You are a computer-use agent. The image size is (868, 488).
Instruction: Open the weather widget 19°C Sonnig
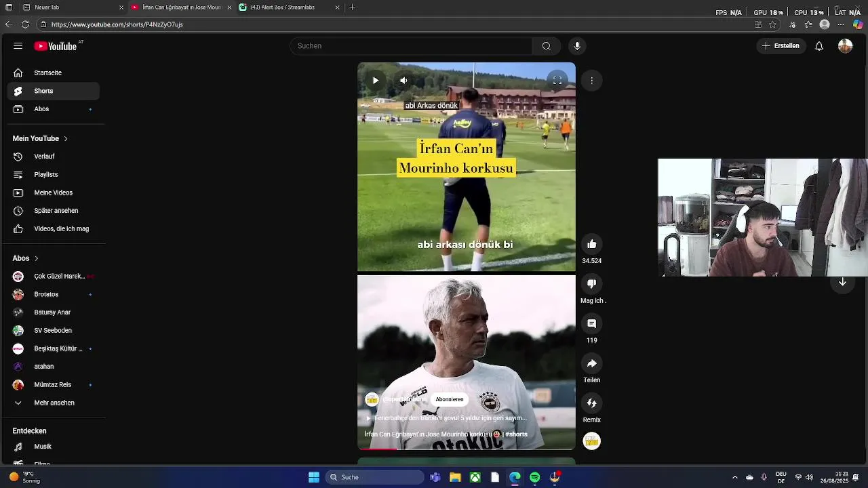click(x=26, y=477)
